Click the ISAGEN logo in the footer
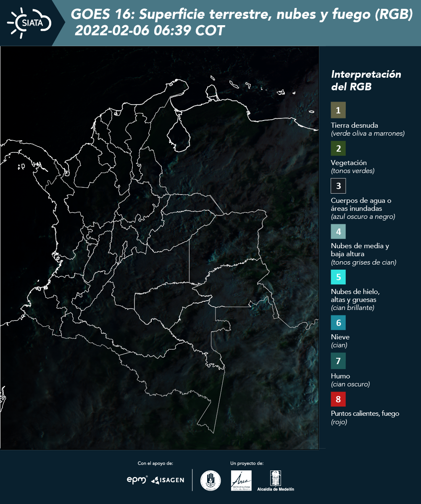Screen dimensions: 421x504 (168, 480)
